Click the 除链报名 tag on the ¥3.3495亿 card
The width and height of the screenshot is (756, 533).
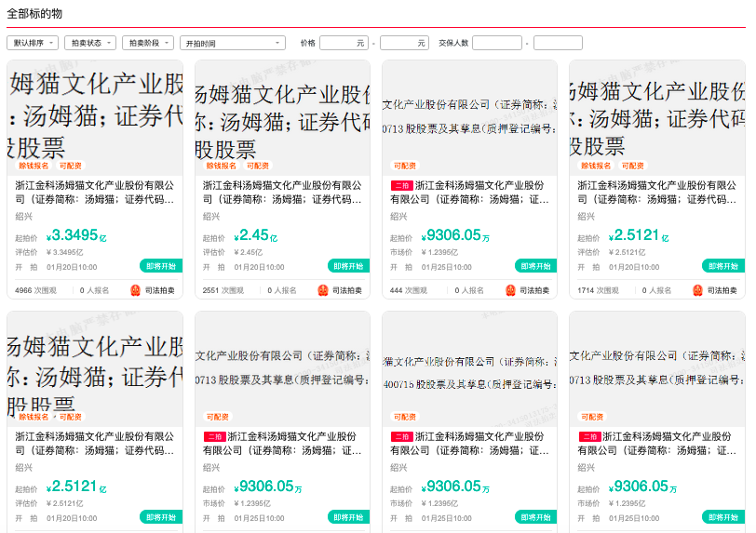34,166
